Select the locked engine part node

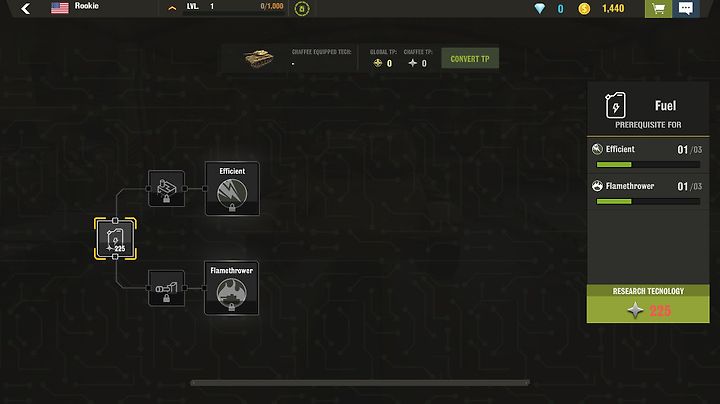pos(167,189)
